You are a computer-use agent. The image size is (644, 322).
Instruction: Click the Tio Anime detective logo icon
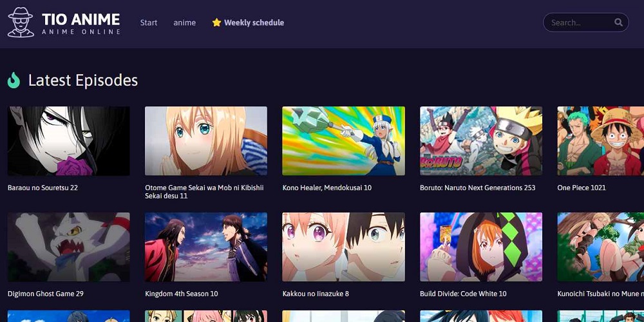[21, 22]
